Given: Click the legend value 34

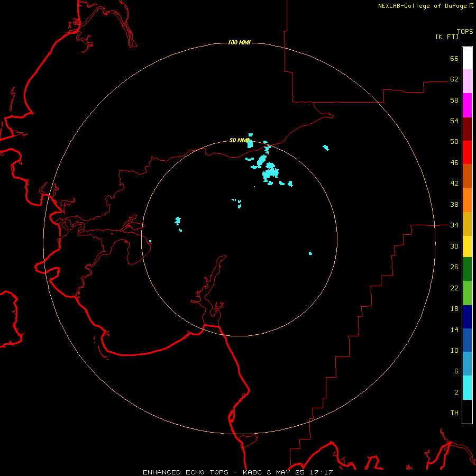Looking at the screenshot, I should click(x=454, y=225).
